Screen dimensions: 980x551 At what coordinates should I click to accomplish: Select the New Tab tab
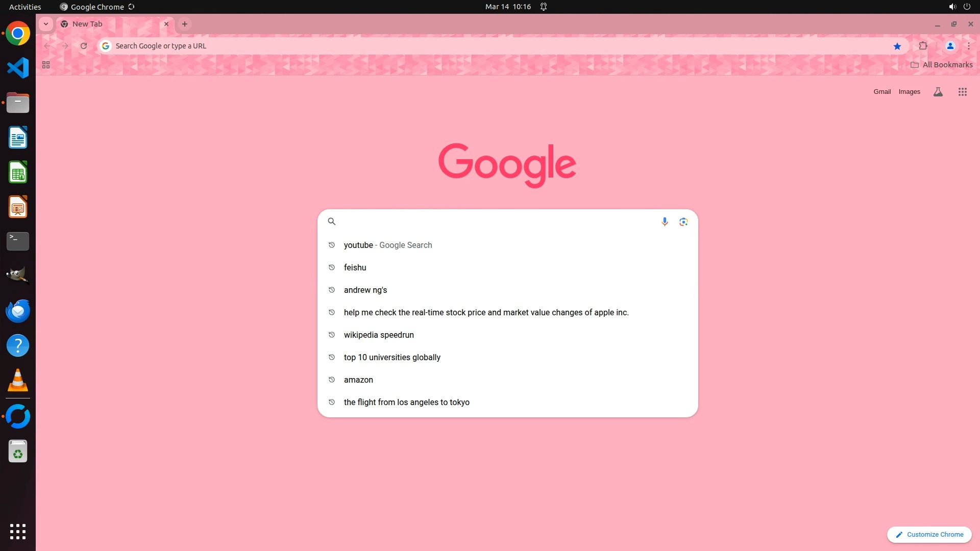coord(102,24)
